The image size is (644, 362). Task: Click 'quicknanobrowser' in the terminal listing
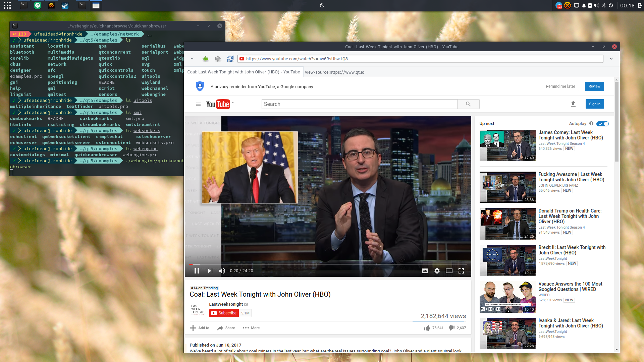tap(96, 155)
